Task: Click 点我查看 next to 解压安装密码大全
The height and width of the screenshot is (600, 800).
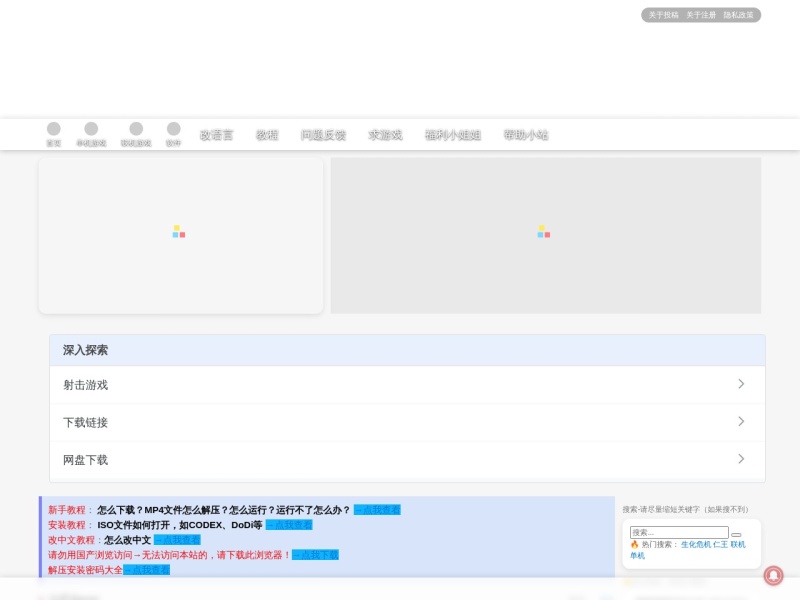Action: [x=146, y=570]
